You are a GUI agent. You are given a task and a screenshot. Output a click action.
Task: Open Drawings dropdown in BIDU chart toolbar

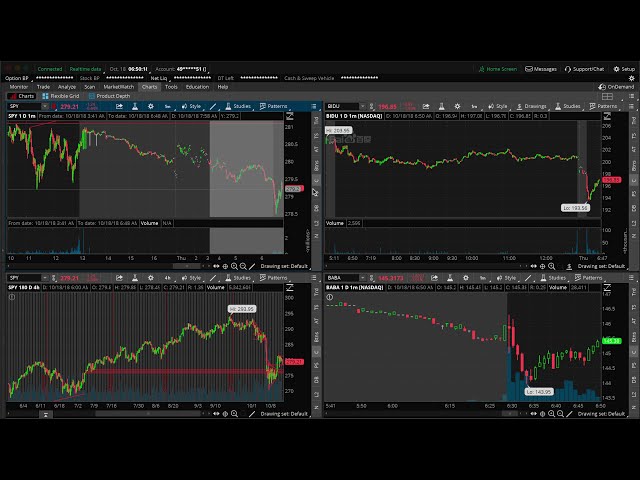[x=532, y=107]
